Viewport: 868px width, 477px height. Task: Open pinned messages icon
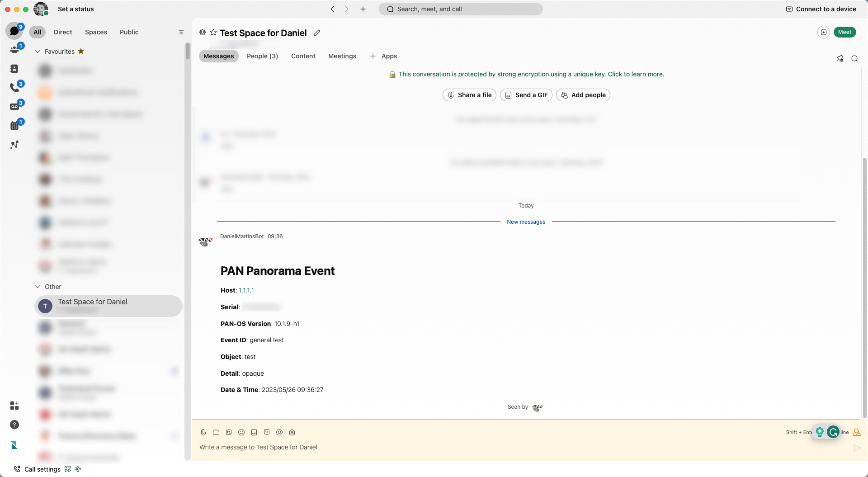[x=840, y=58]
